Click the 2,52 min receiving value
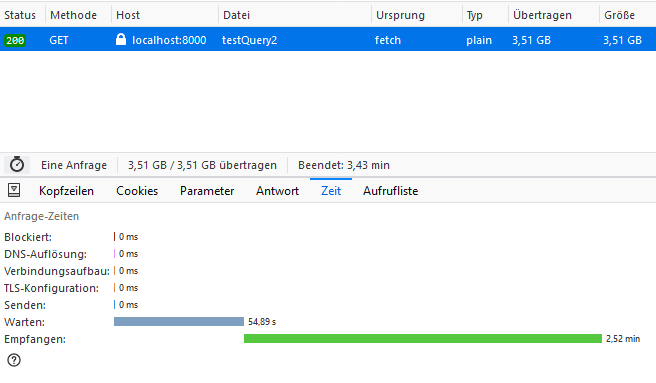 pyautogui.click(x=623, y=339)
